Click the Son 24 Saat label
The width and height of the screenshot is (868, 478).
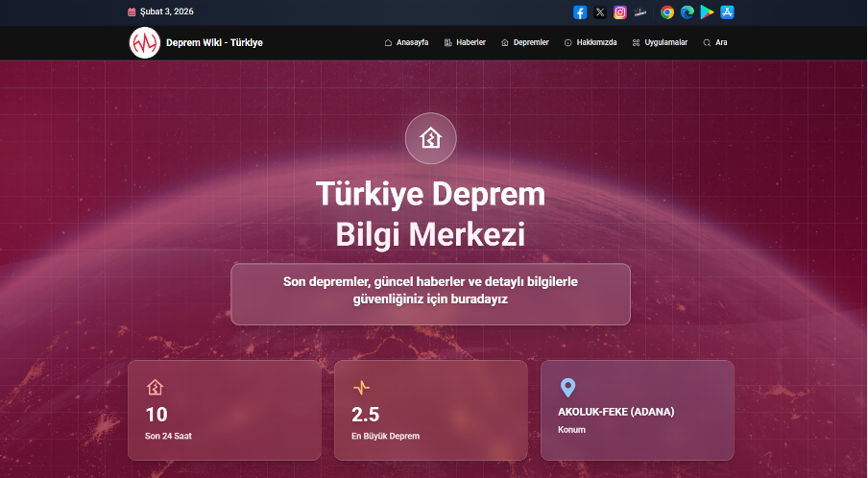click(168, 436)
